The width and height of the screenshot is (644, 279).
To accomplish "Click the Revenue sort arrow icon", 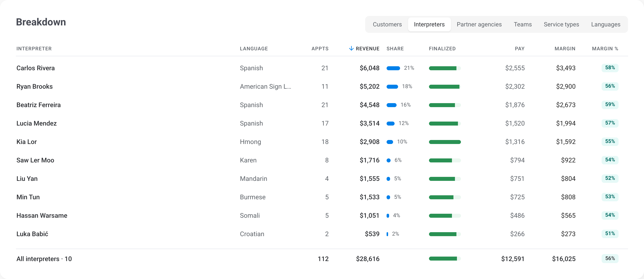I will [x=351, y=49].
